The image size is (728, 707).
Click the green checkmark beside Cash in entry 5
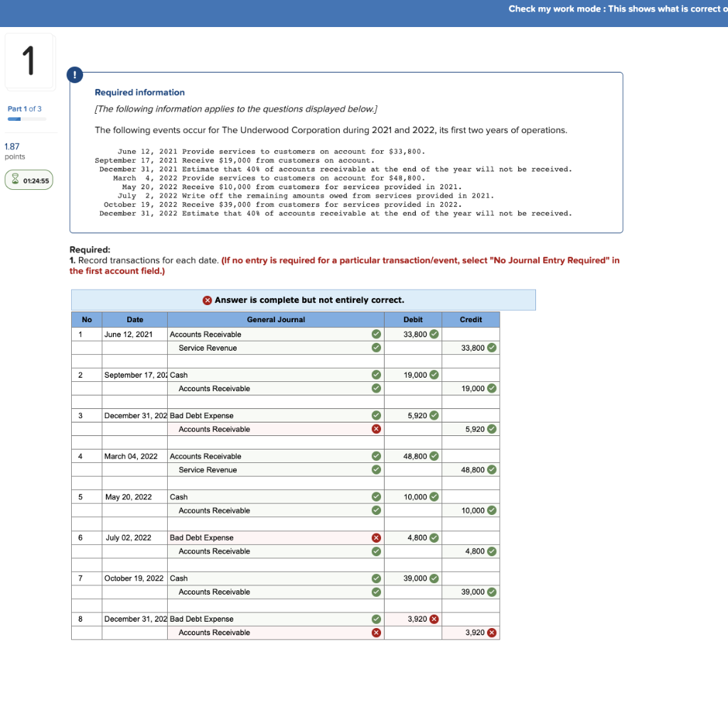tap(376, 497)
